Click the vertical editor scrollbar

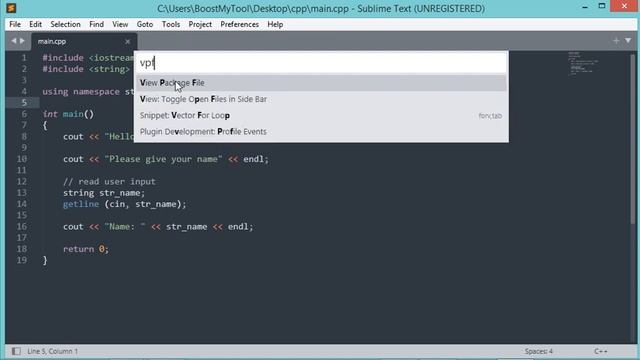633,139
